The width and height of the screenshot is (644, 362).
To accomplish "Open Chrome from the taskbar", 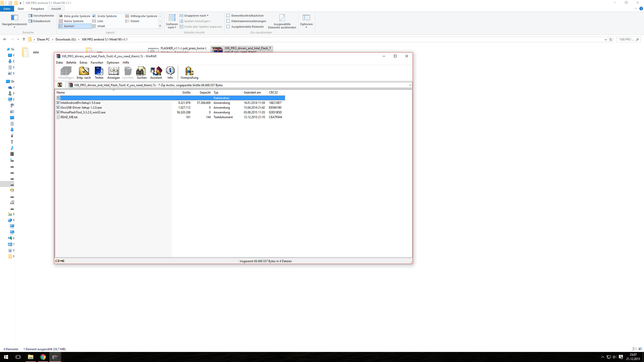I will click(x=43, y=357).
